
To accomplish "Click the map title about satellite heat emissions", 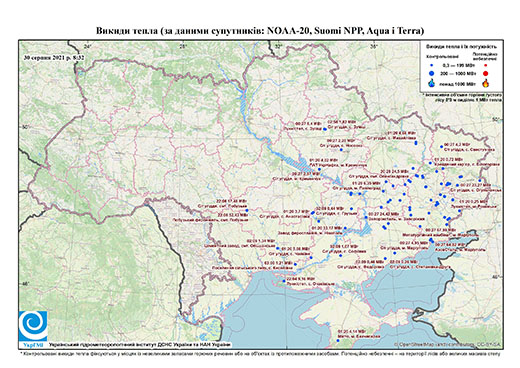I will [260, 31].
